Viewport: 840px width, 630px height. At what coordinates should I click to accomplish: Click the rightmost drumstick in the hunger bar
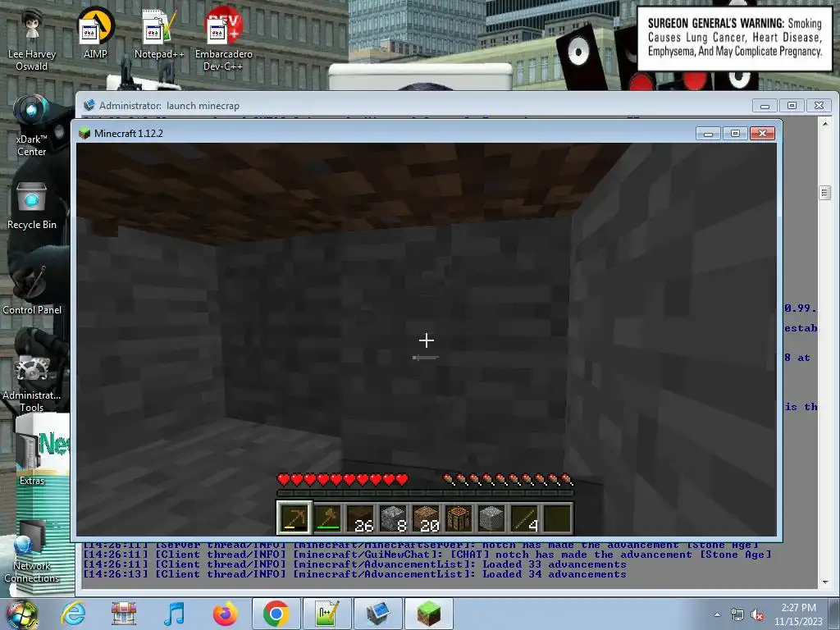(568, 479)
